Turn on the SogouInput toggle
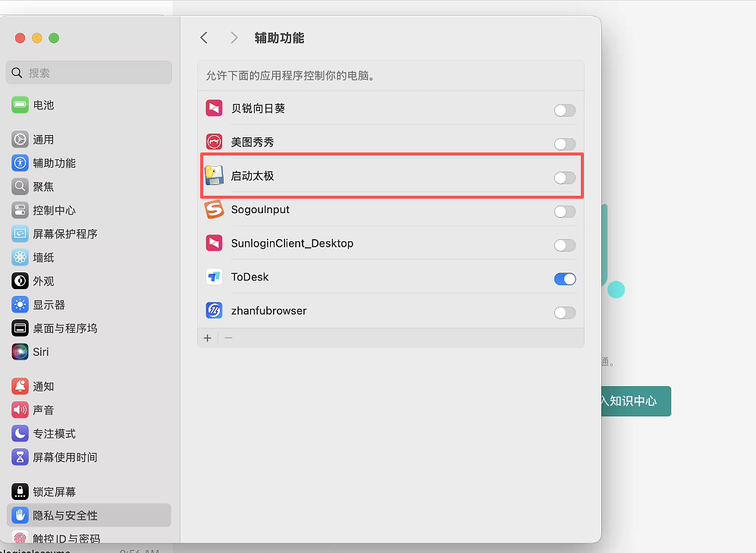The height and width of the screenshot is (553, 756). (x=564, y=212)
